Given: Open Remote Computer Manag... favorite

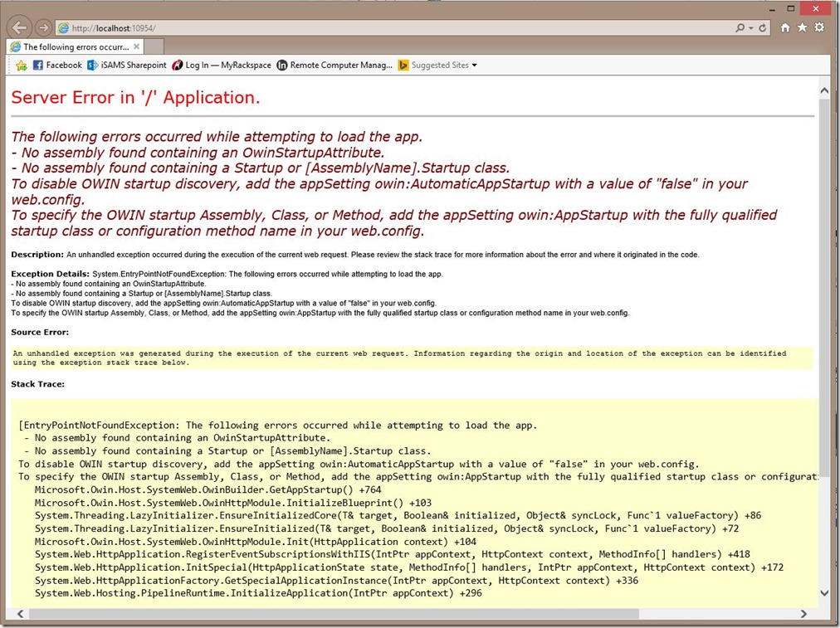Looking at the screenshot, I should click(x=335, y=66).
